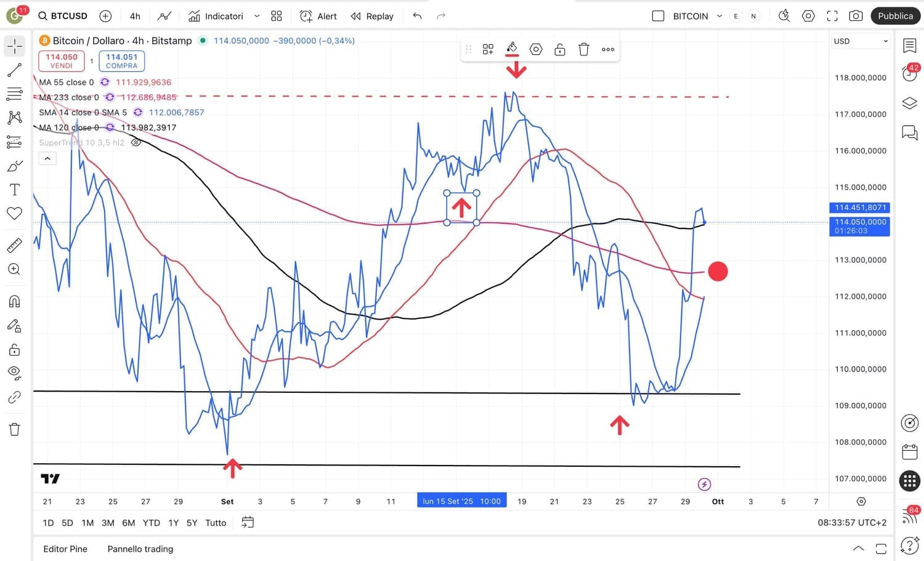Open the chat panel in right sidebar
Screen dimensions: 924x561
click(910, 132)
